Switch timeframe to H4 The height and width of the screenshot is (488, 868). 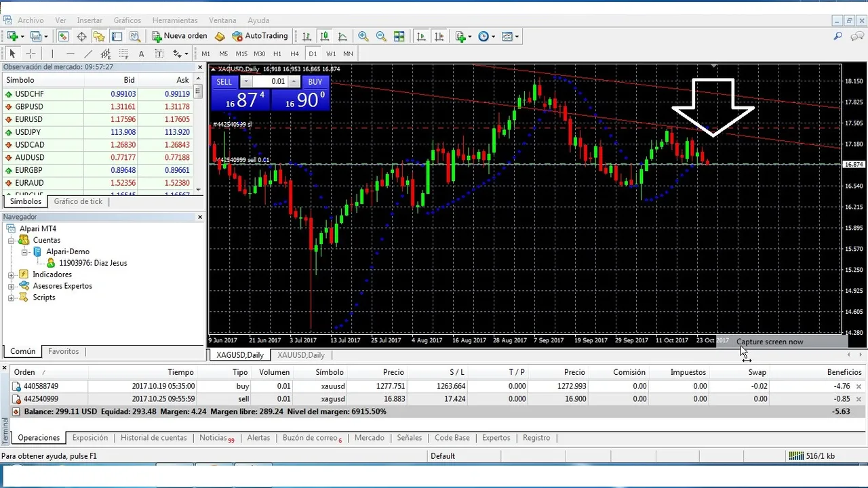[x=294, y=54]
